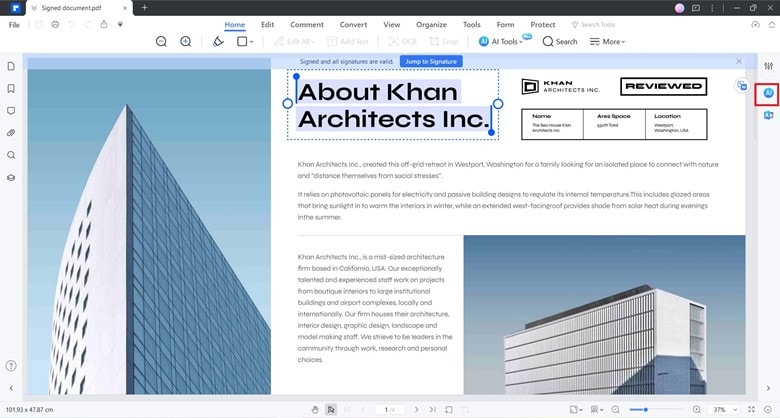
Task: Close the Signed document.pdf tab
Action: coord(125,8)
